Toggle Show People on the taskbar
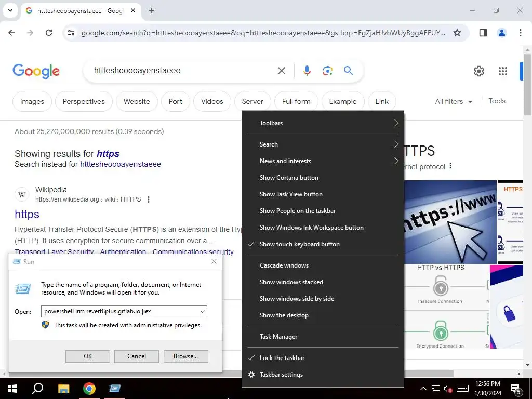532x399 pixels. pyautogui.click(x=323, y=211)
